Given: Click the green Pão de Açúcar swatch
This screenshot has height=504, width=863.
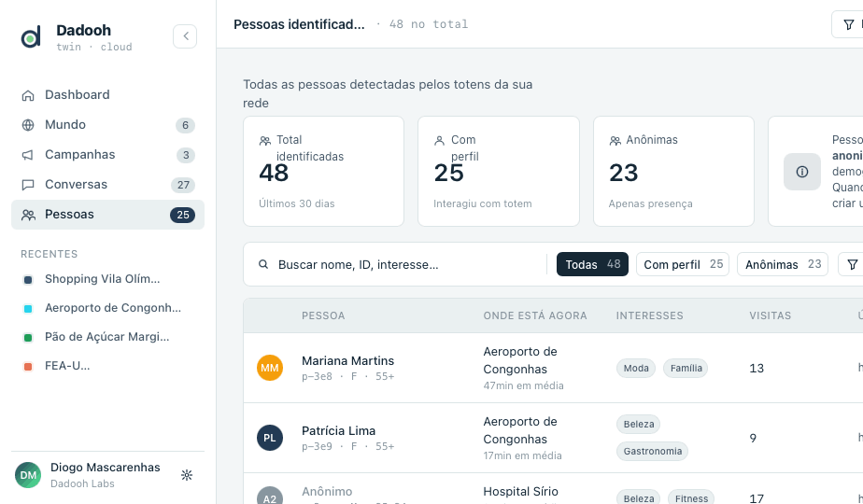Looking at the screenshot, I should click(x=28, y=337).
